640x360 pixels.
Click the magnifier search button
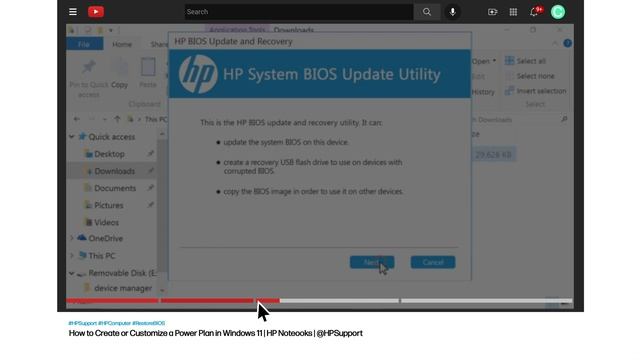coord(427,12)
